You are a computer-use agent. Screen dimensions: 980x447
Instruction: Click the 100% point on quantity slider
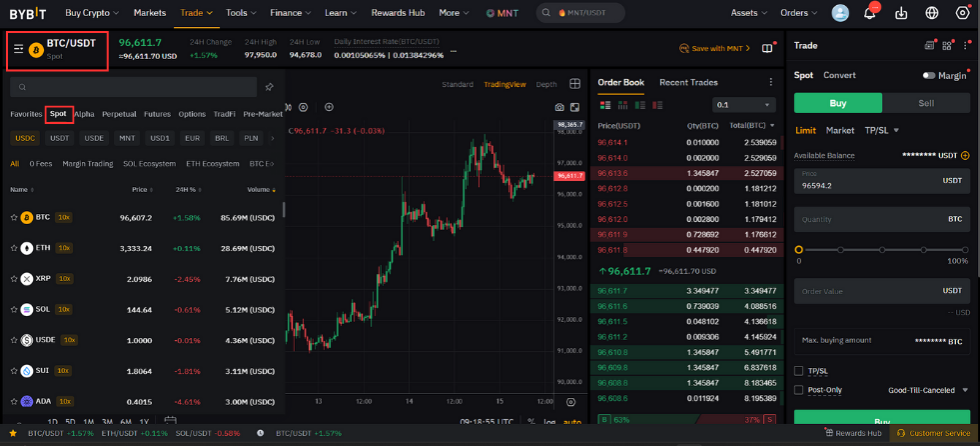click(x=965, y=249)
